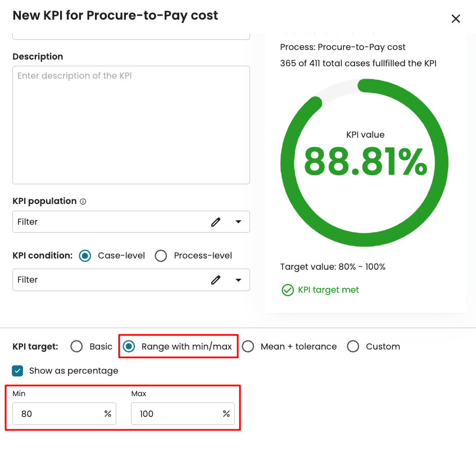
Task: Expand the KPI condition filter dropdown
Action: (x=238, y=280)
